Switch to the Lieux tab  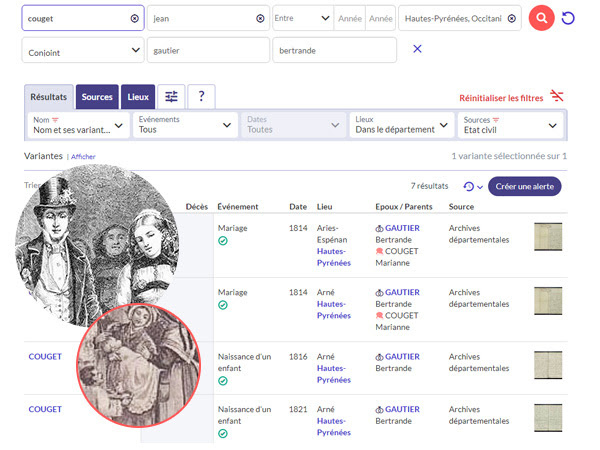pos(139,96)
